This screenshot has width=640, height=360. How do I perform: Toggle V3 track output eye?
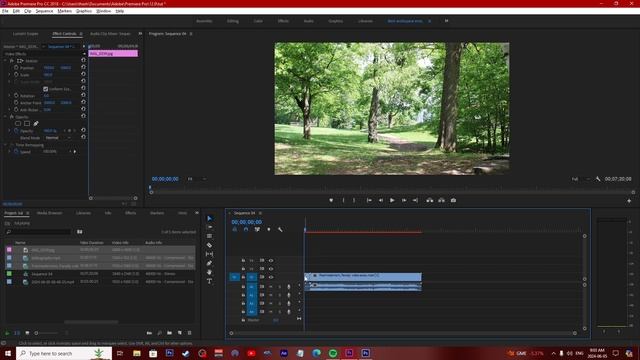click(x=271, y=260)
